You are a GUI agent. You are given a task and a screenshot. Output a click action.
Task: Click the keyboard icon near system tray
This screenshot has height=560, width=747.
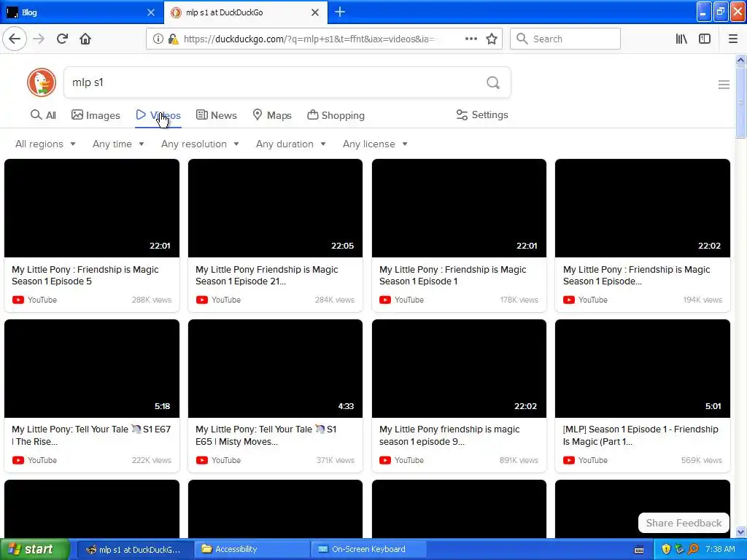point(639,550)
